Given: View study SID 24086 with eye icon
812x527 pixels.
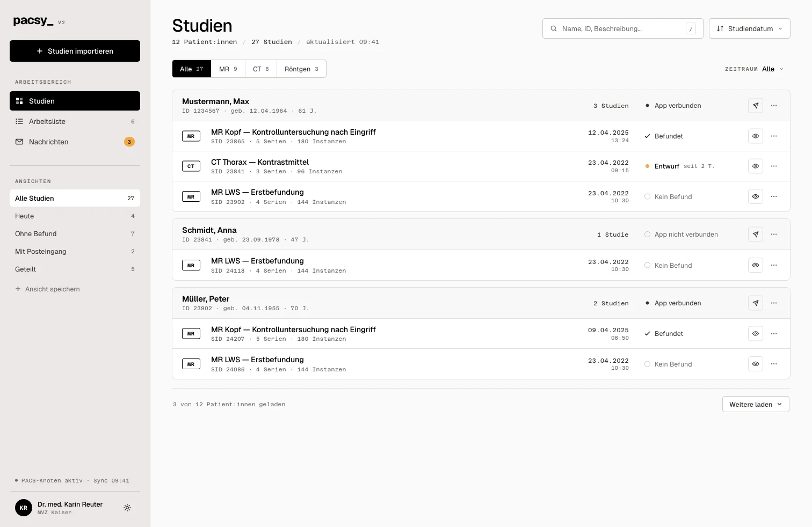Looking at the screenshot, I should [756, 364].
